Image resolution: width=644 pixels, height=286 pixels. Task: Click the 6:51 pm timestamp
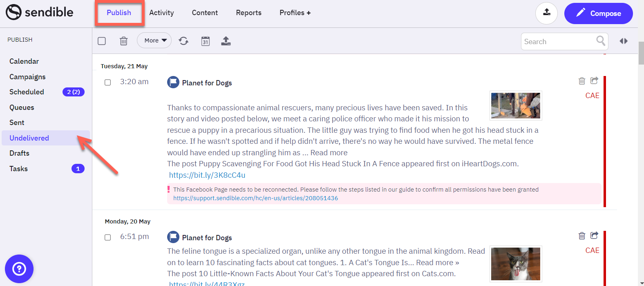(x=134, y=237)
